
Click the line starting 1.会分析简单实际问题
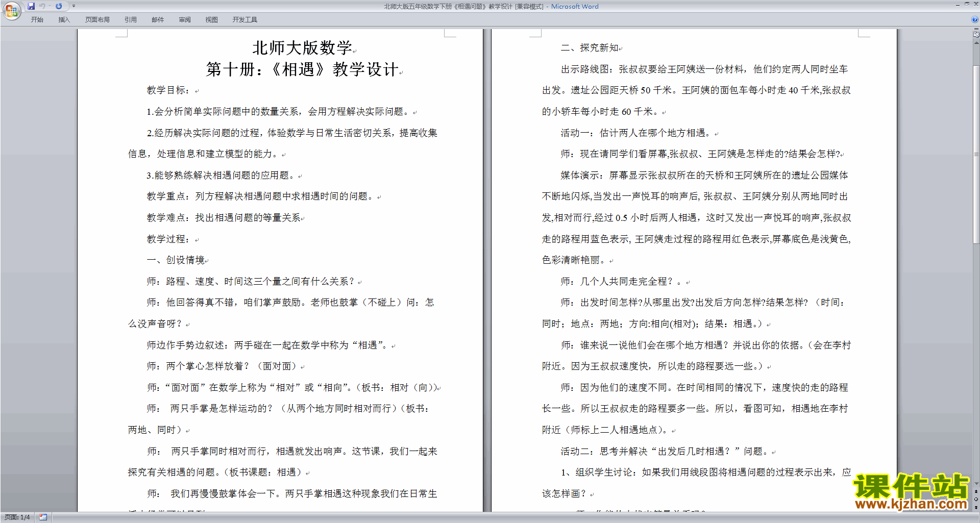tap(278, 112)
